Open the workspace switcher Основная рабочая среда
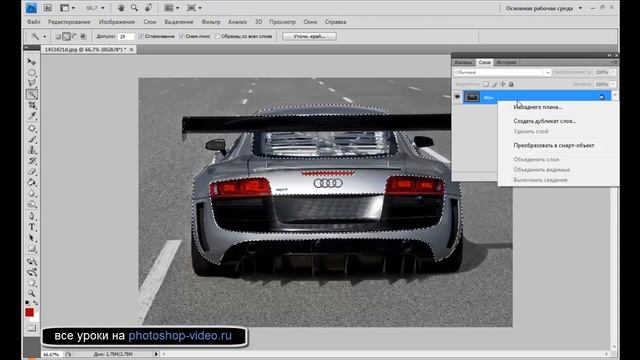Screen dimensions: 640x360 [x=544, y=8]
